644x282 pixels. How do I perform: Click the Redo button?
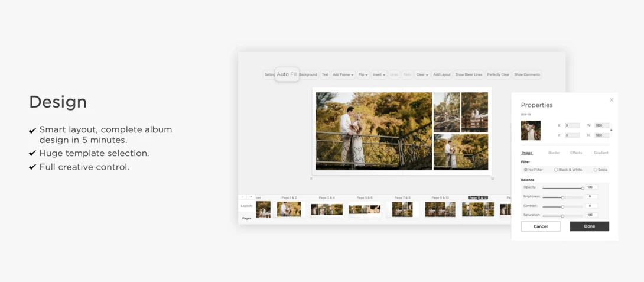(x=407, y=75)
